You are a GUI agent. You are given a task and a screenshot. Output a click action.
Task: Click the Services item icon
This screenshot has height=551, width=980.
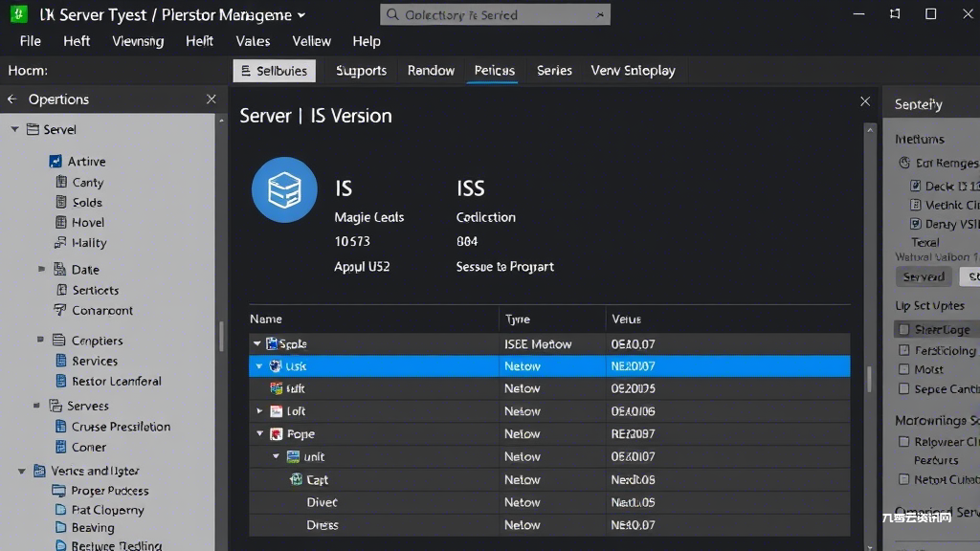coord(61,361)
